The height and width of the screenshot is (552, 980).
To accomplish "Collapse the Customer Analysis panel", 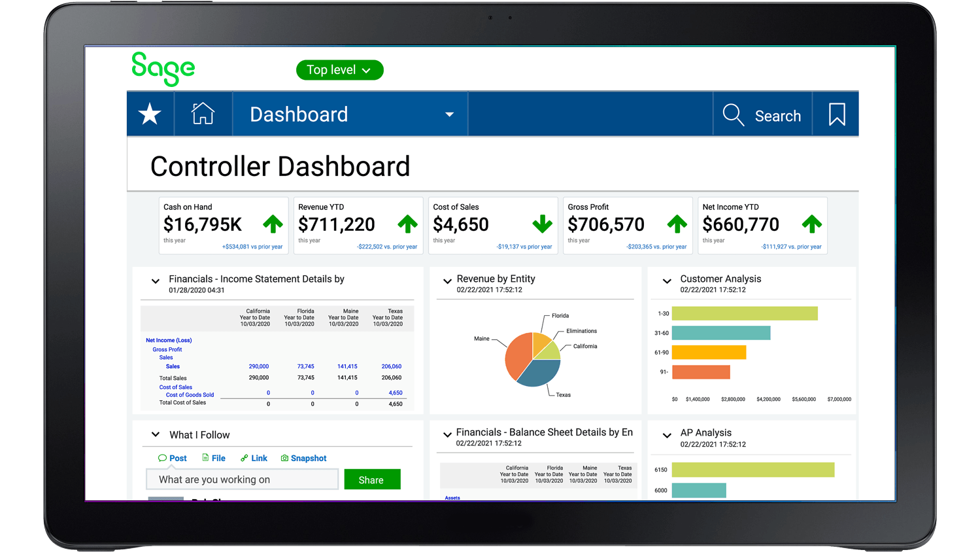I will click(x=667, y=281).
